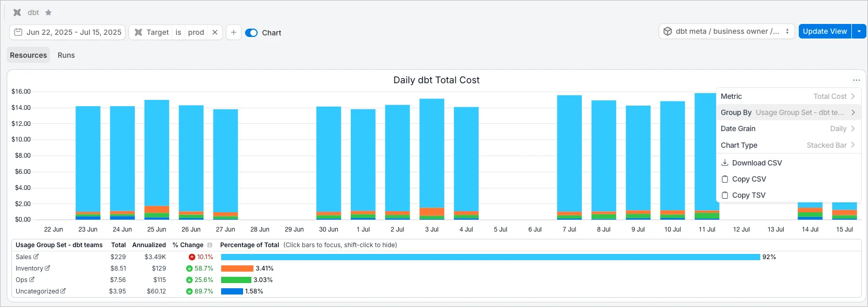Click the 25 Jun stacked bar
Viewport: 868px width, 307px height.
pyautogui.click(x=157, y=160)
